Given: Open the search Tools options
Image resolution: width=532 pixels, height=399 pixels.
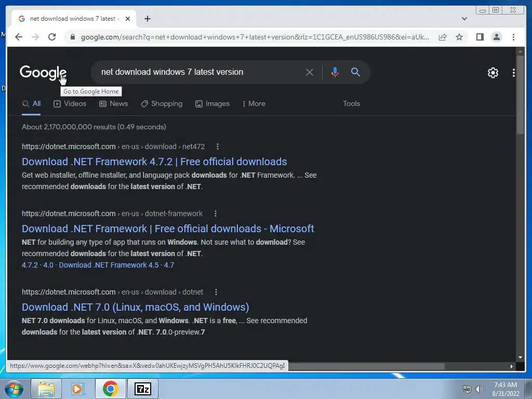Looking at the screenshot, I should [351, 104].
